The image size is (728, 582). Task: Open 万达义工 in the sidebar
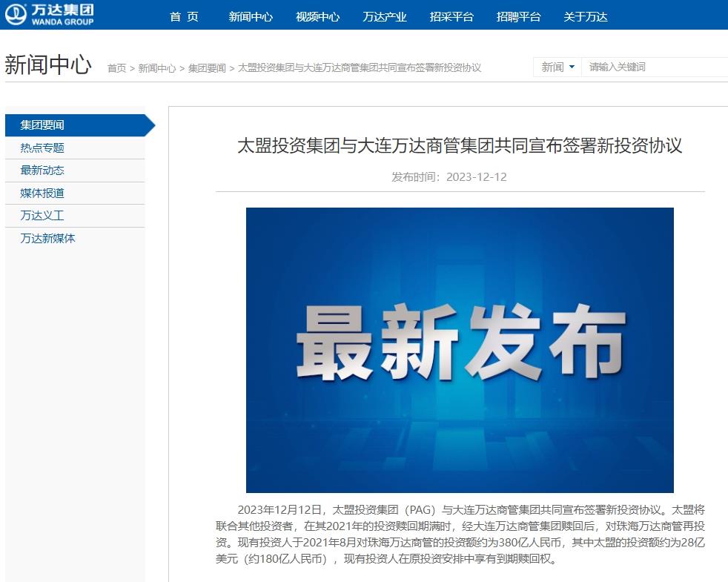click(x=75, y=216)
